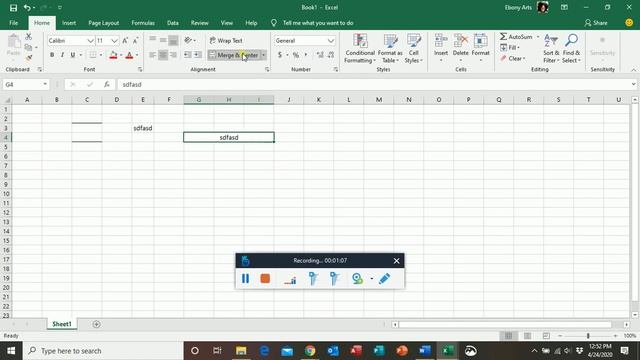Expand the font name dropdown

pos(90,40)
